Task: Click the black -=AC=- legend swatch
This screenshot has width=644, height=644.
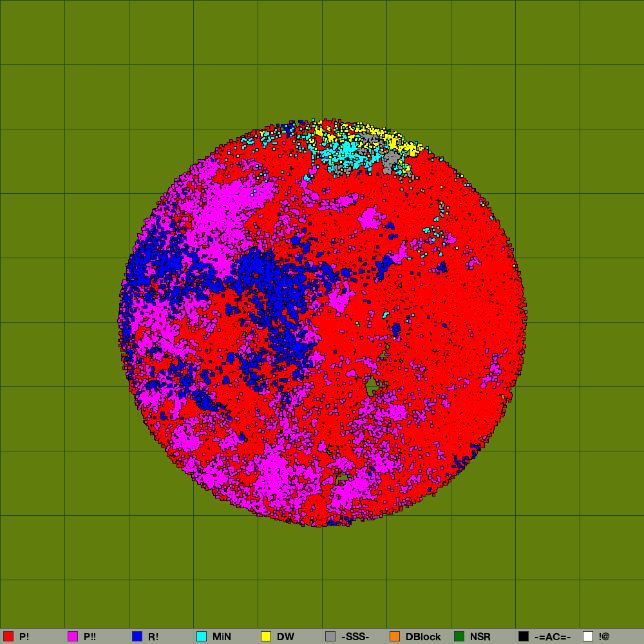Action: [524, 636]
